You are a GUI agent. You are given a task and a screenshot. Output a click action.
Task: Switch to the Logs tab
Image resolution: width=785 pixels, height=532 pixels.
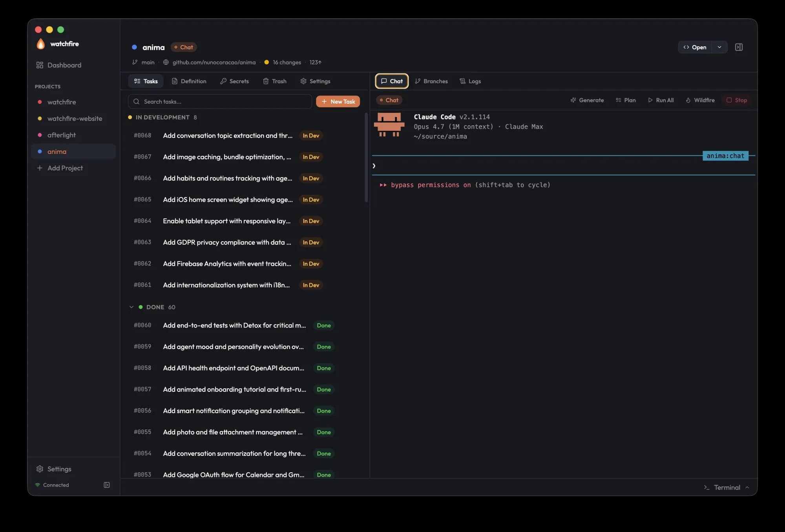470,81
